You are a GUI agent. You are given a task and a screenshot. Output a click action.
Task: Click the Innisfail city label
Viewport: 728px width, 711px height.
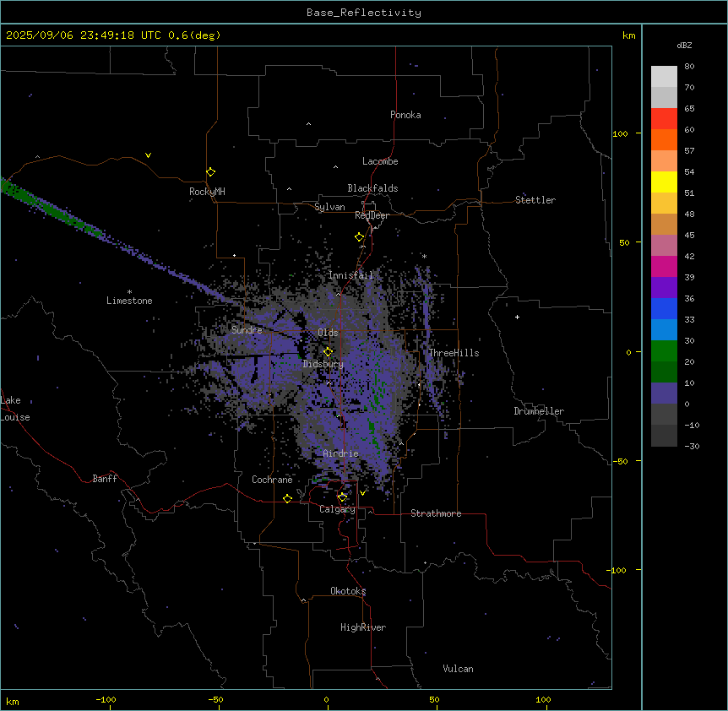coord(350,275)
